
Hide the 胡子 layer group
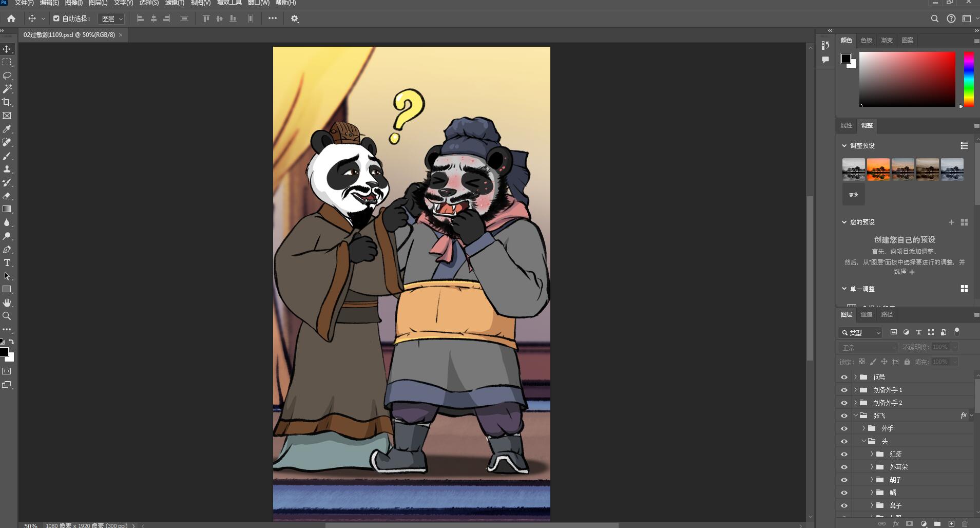coord(844,480)
